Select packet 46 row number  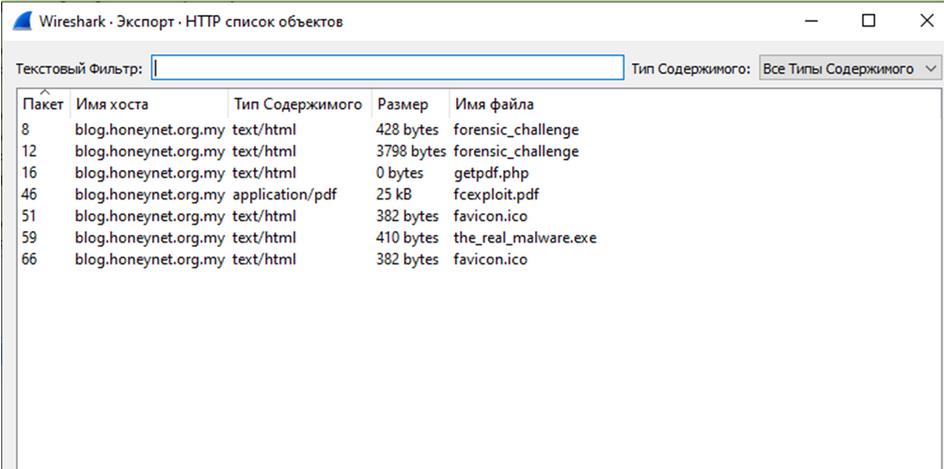(29, 194)
